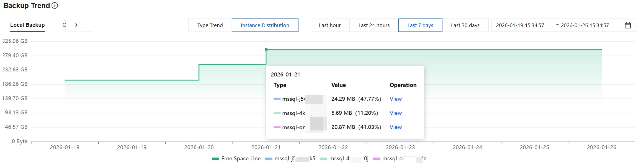The width and height of the screenshot is (644, 165).
Task: Open the calendar date picker icon
Action: [x=628, y=25]
